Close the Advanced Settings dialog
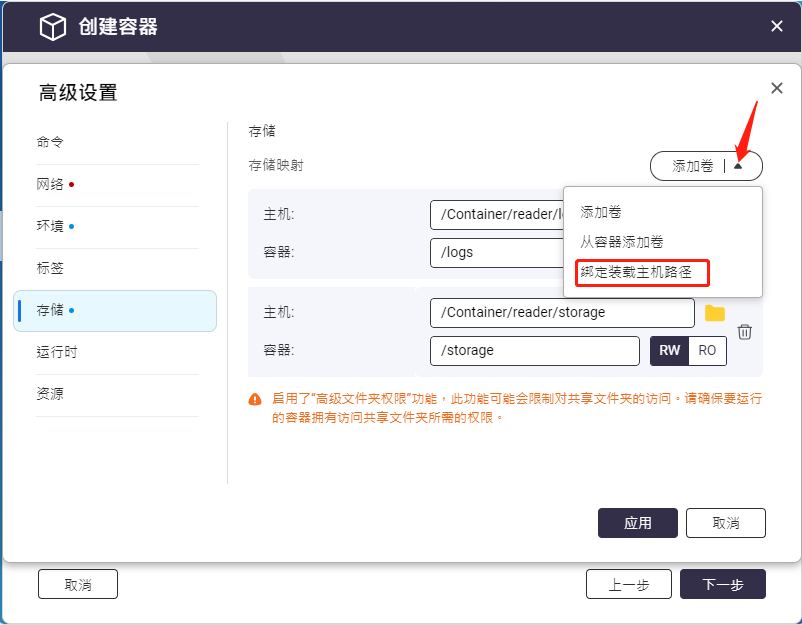 (x=776, y=88)
